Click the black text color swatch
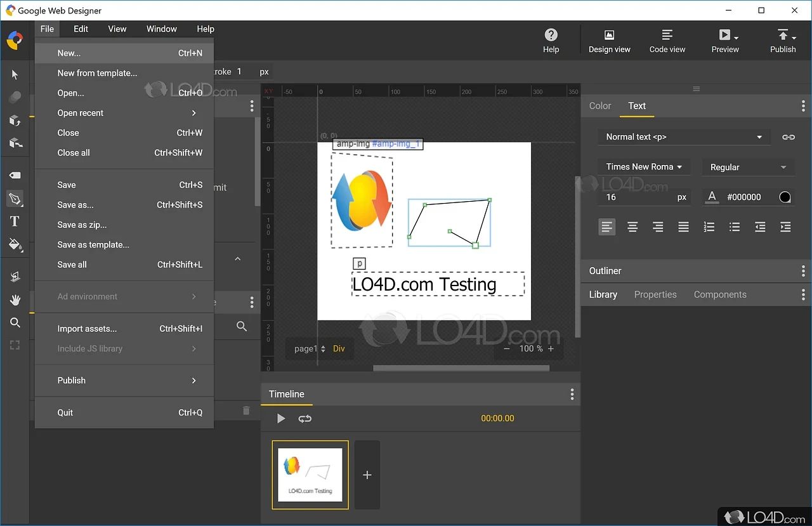 (x=785, y=197)
